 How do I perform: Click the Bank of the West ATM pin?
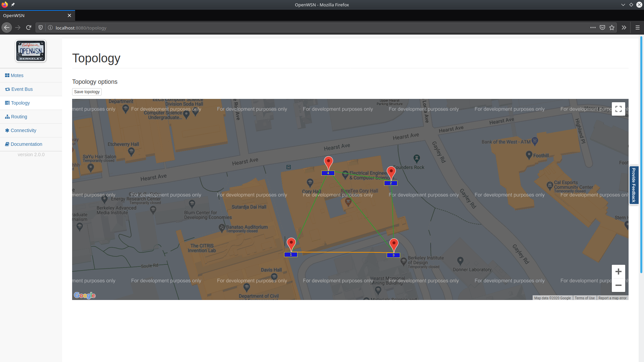[535, 141]
